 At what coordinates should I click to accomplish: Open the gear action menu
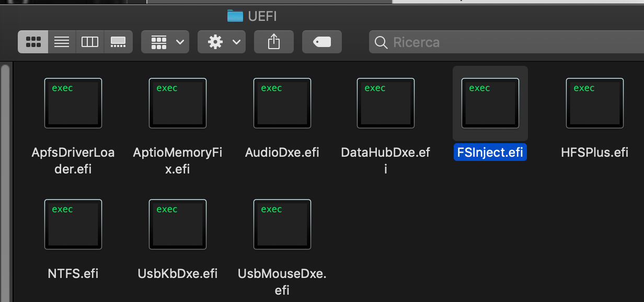pyautogui.click(x=222, y=42)
